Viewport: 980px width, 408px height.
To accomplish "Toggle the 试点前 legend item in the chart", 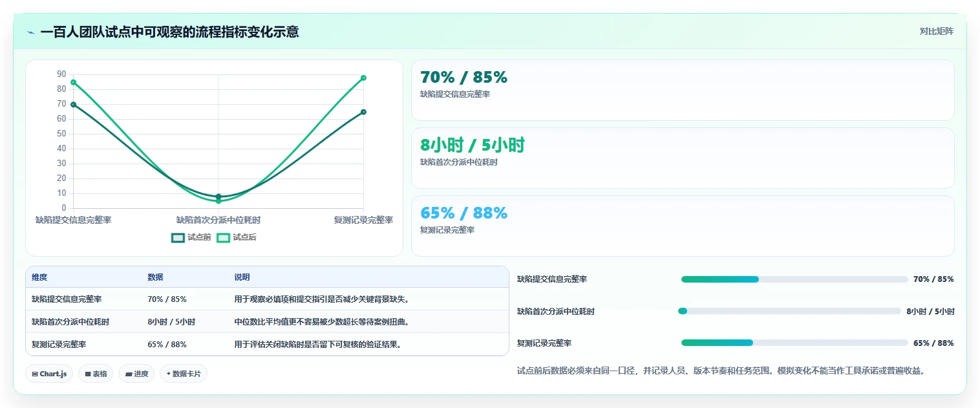I will pyautogui.click(x=191, y=237).
